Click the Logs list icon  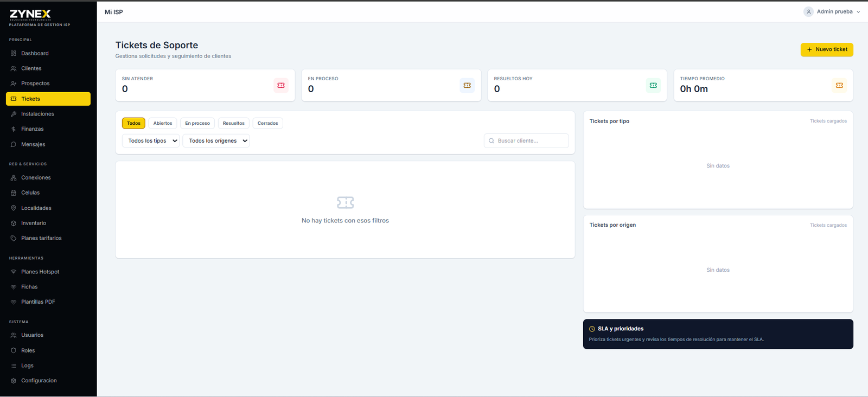coord(14,366)
